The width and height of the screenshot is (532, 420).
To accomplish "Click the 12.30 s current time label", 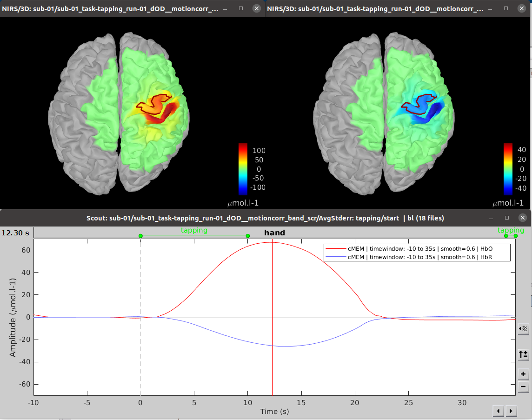I will tap(16, 233).
